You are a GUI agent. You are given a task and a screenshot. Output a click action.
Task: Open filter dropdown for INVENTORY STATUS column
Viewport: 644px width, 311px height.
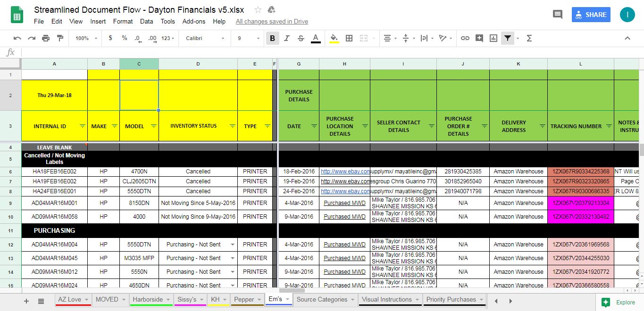click(x=232, y=126)
